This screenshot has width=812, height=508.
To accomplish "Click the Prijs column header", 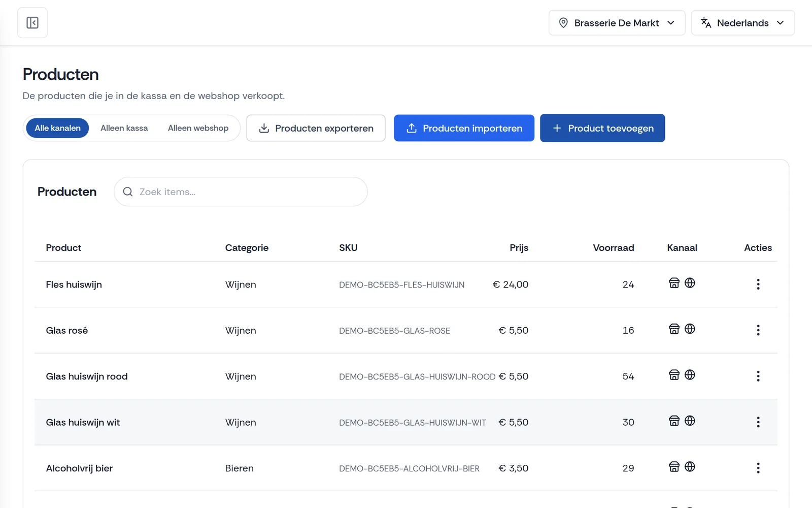I will (519, 248).
